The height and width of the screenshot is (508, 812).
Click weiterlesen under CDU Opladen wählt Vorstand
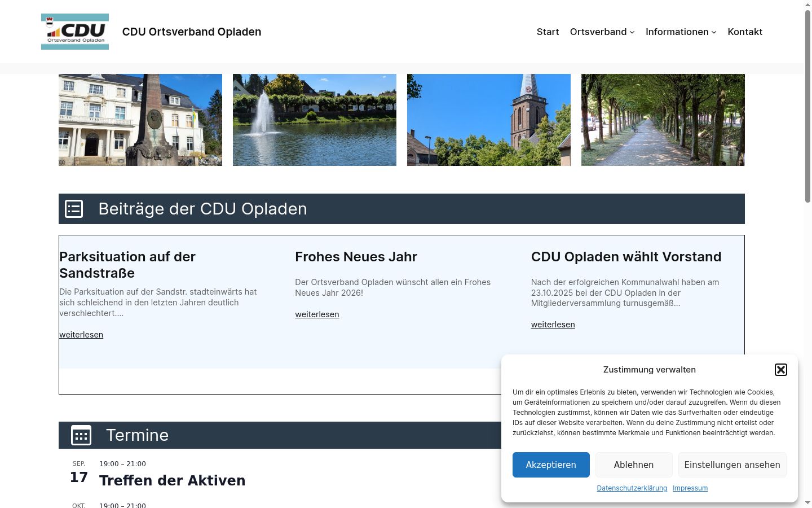553,325
